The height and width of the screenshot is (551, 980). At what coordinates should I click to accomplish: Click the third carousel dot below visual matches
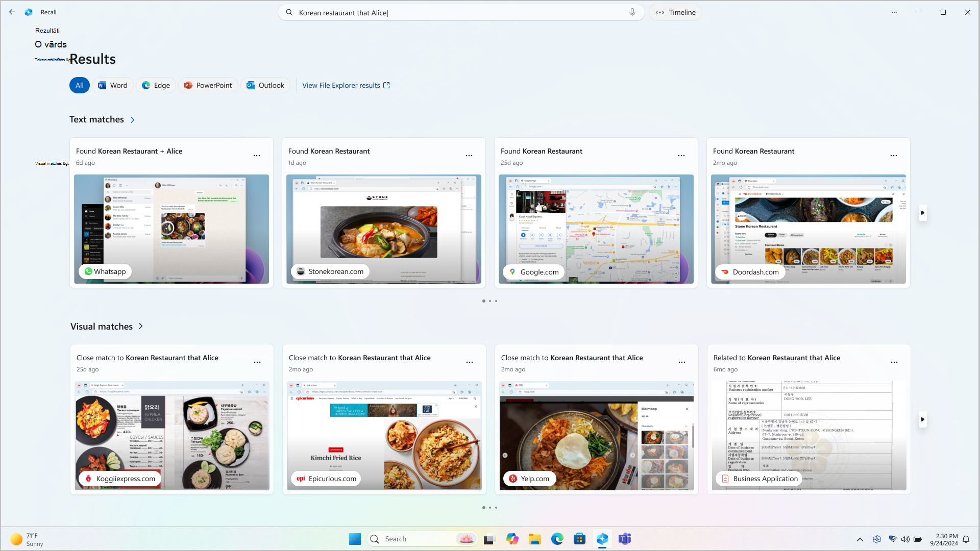pyautogui.click(x=496, y=507)
